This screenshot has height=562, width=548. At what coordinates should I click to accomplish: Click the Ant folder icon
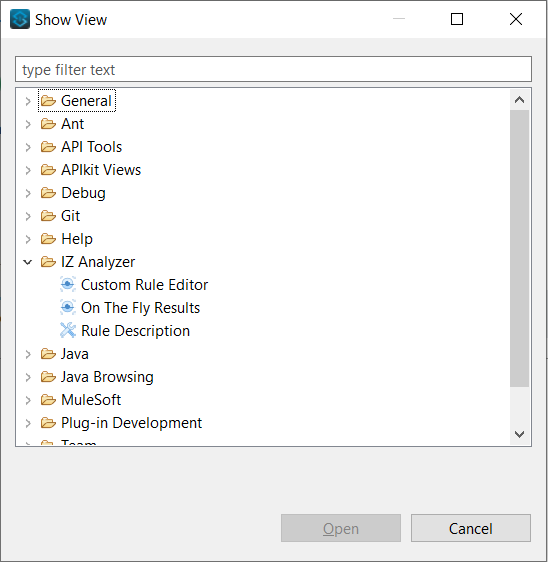(48, 124)
